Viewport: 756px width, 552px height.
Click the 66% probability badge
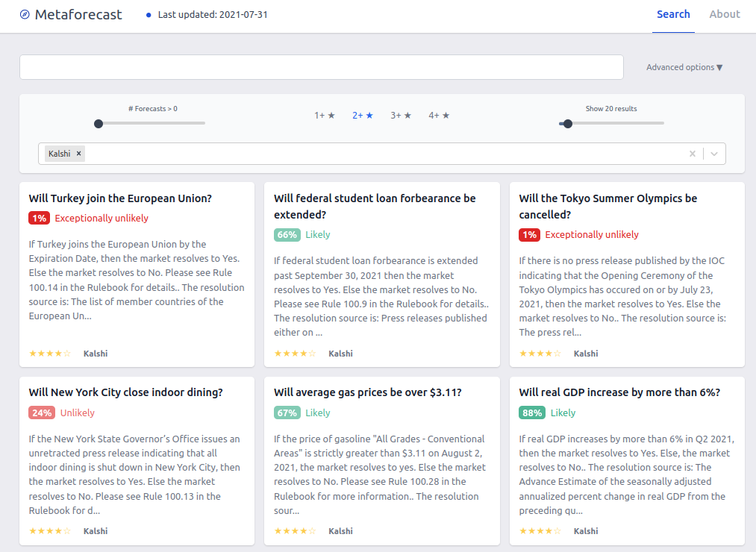287,235
